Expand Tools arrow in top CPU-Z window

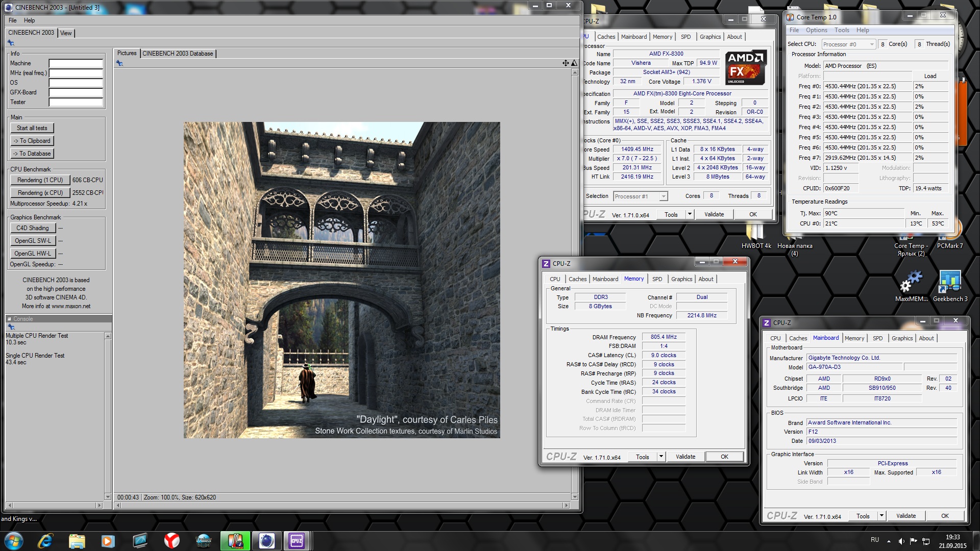pyautogui.click(x=690, y=214)
